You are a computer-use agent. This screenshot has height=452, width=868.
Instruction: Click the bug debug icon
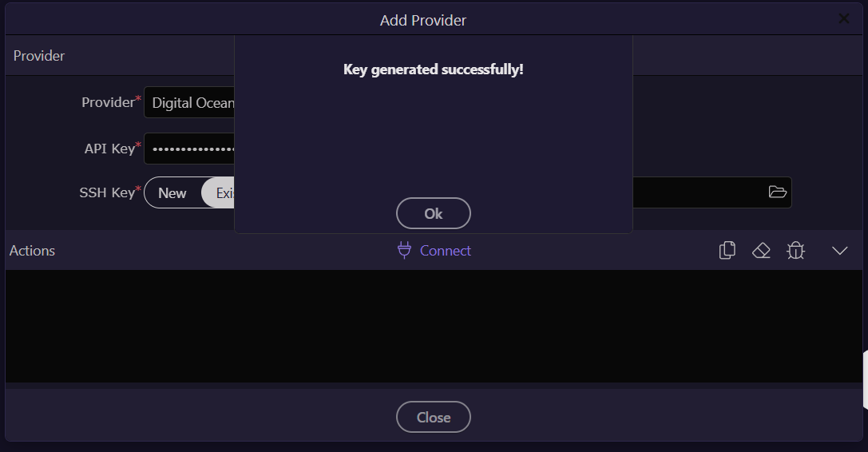point(795,251)
